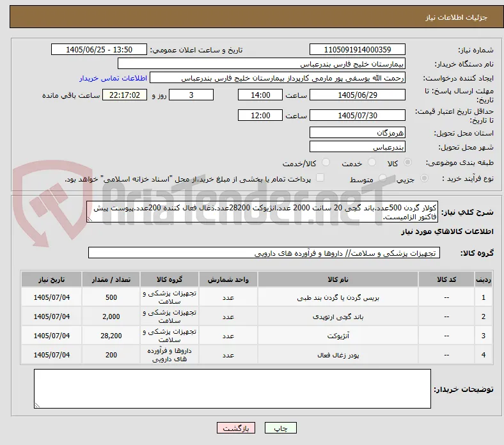Viewport: 504px width, 445px height.
Task: Click the quantity cell 2,000
Action: (111, 316)
